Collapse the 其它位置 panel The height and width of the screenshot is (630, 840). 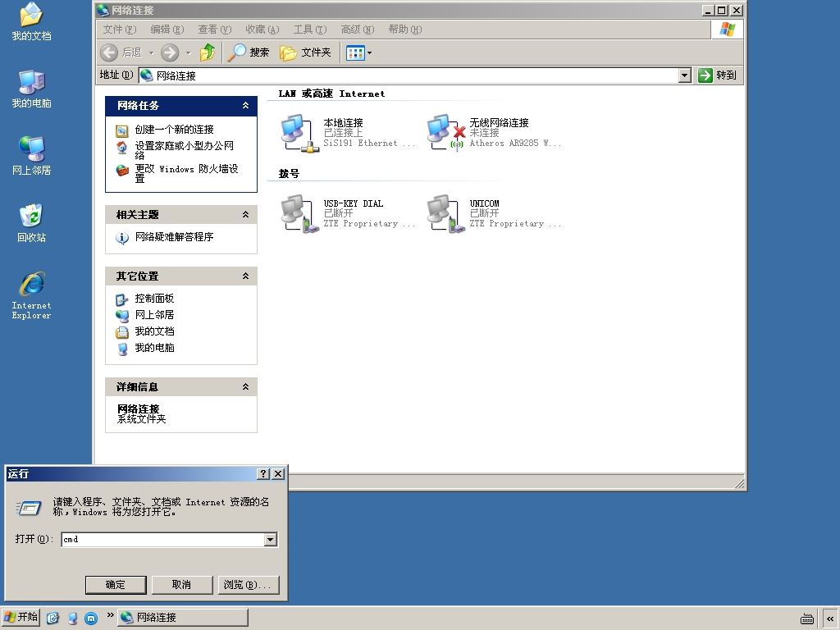click(245, 276)
